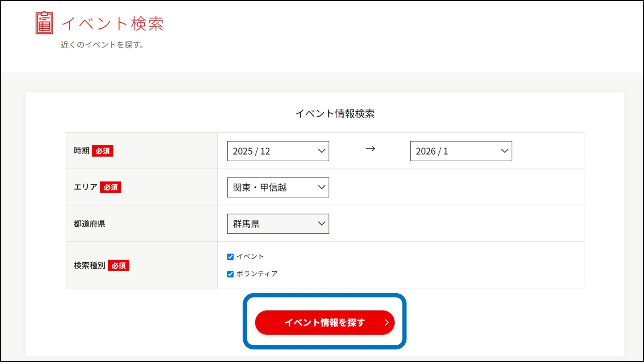Click the イベント情報検索 form heading
Screen dimensions: 644x362
tap(335, 113)
